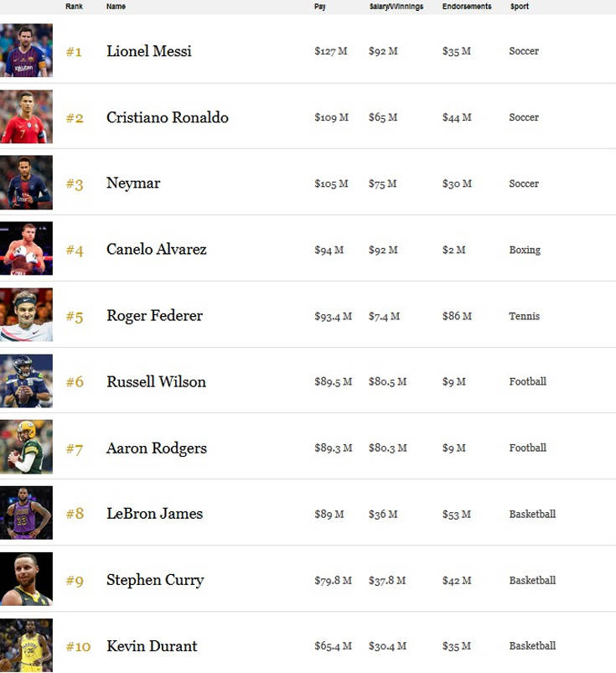
Task: Click Kevin Durant's photo thumbnail
Action: pos(26,645)
